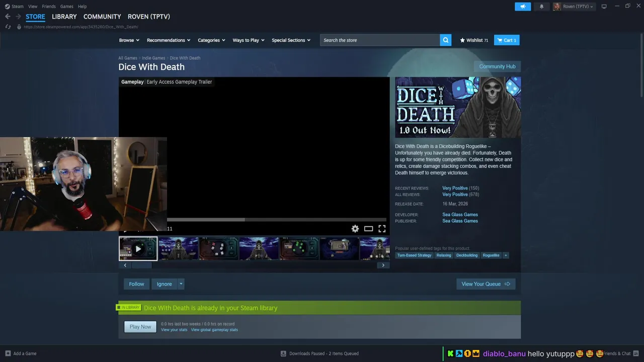Open the Cart button
This screenshot has height=362, width=644.
coord(507,40)
